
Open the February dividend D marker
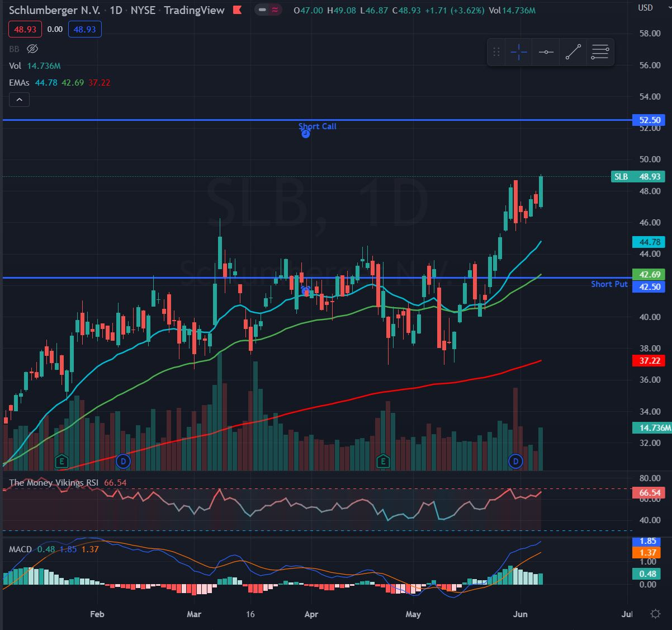[x=123, y=461]
